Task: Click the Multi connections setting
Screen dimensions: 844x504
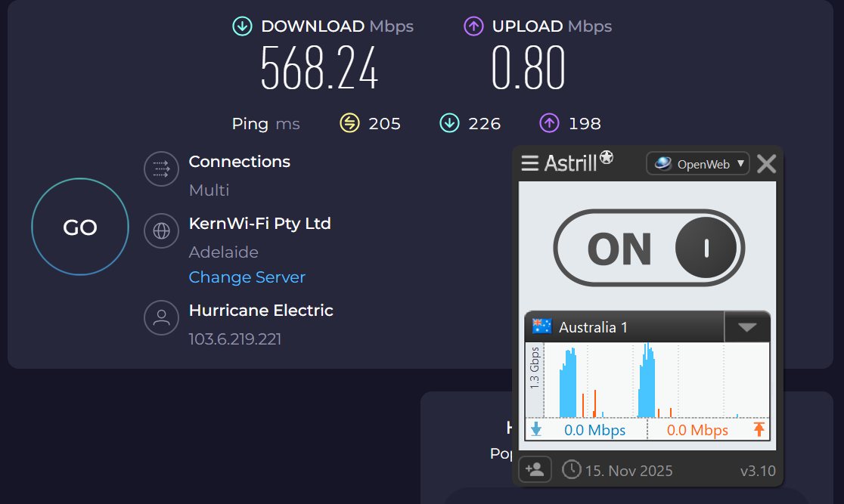Action: click(209, 190)
